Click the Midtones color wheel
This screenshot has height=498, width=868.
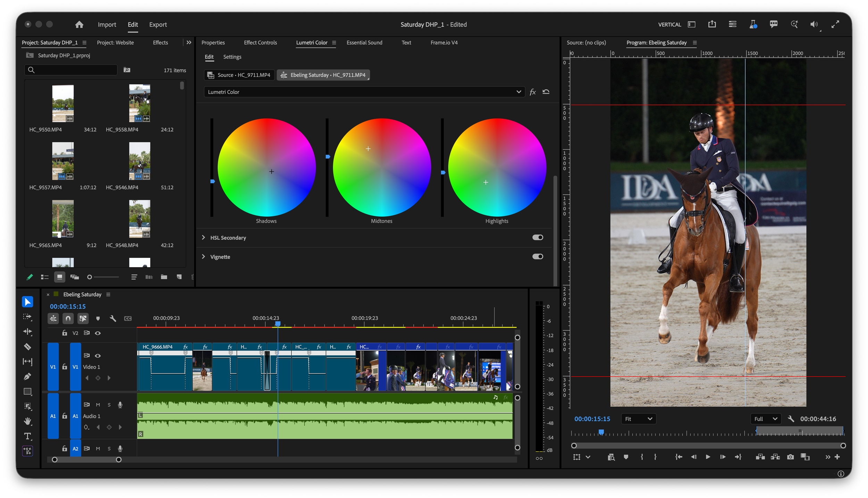(x=382, y=168)
